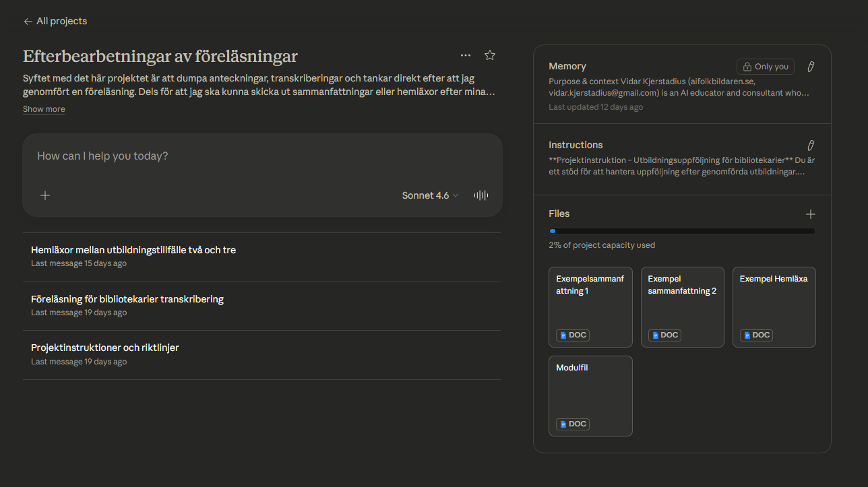Click the Only you visibility badge
Image resolution: width=868 pixels, height=487 pixels.
click(x=766, y=67)
